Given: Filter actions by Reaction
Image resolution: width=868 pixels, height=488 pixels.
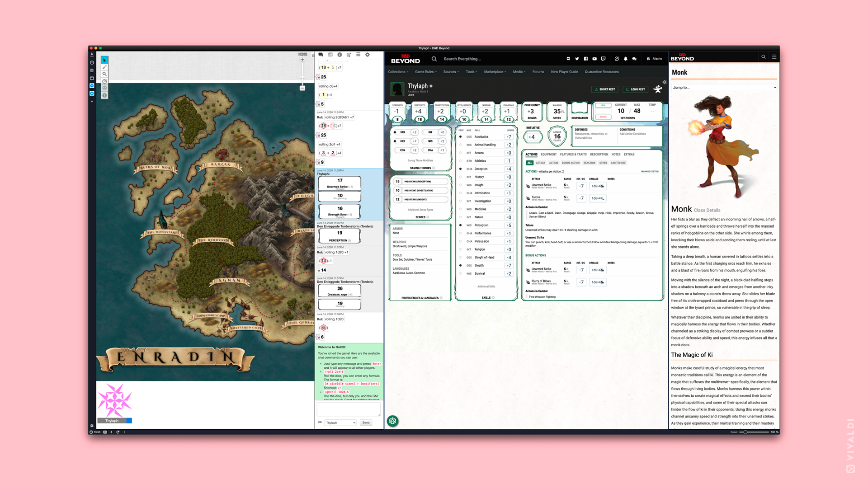Looking at the screenshot, I should coord(589,163).
